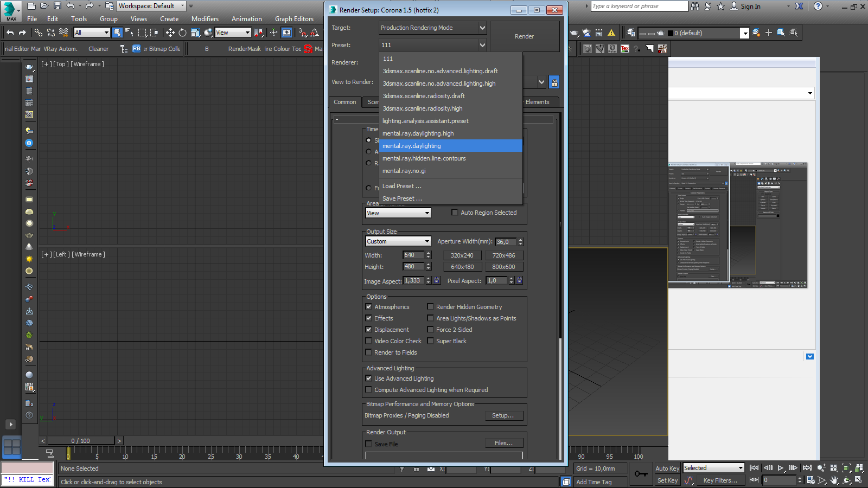Click the open file folder icon
Viewport: 868px width, 488px height.
[x=44, y=6]
